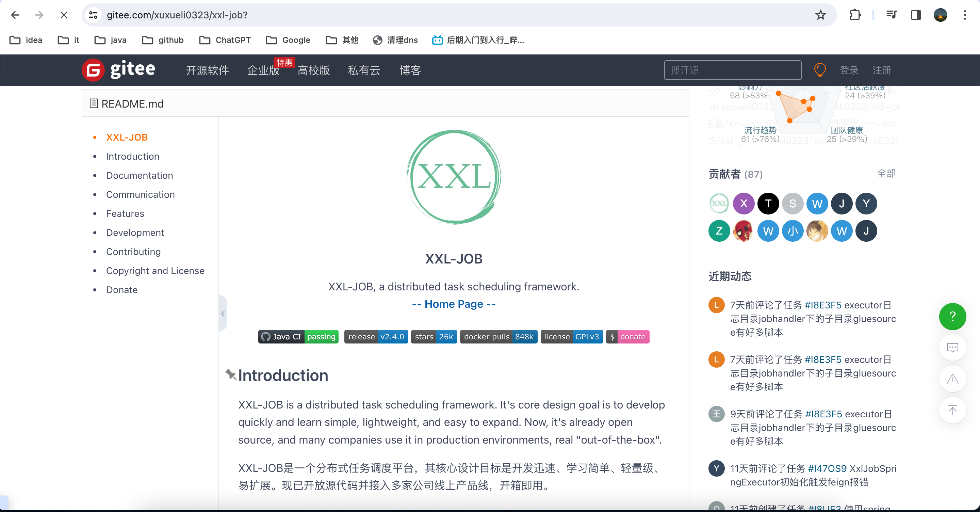980x512 pixels.
Task: Click the black T contributor avatar
Action: pyautogui.click(x=768, y=203)
